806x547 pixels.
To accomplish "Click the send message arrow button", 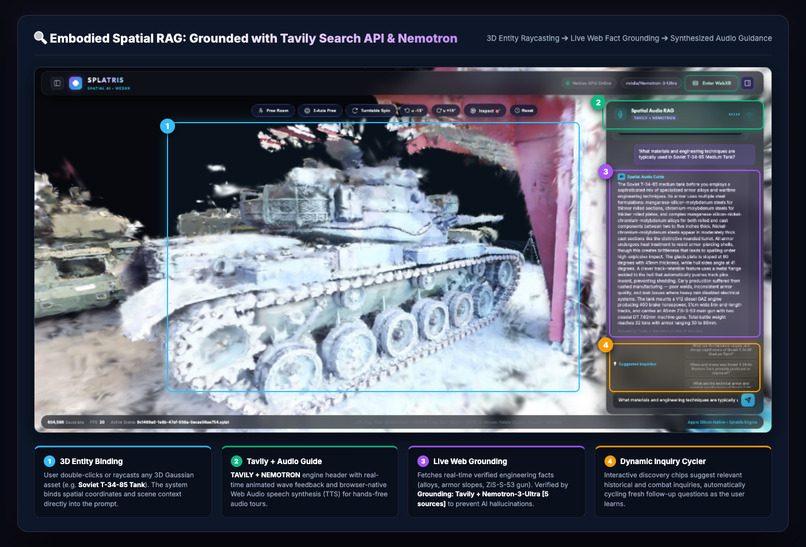I will coord(748,400).
